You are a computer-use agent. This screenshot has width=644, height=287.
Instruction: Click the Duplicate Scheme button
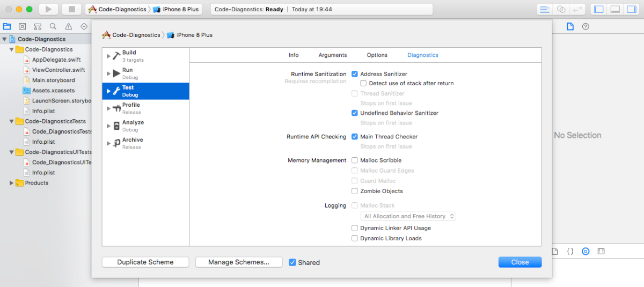coord(145,262)
